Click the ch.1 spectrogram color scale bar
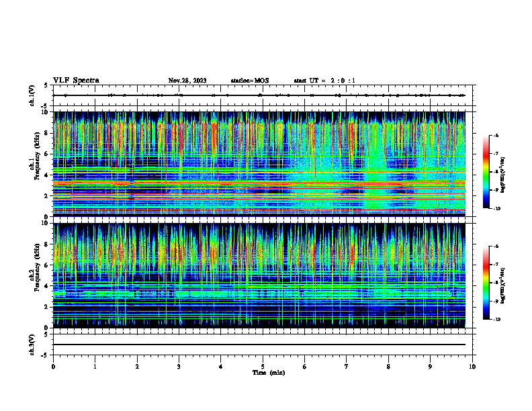This screenshot has width=532, height=411. 486,172
